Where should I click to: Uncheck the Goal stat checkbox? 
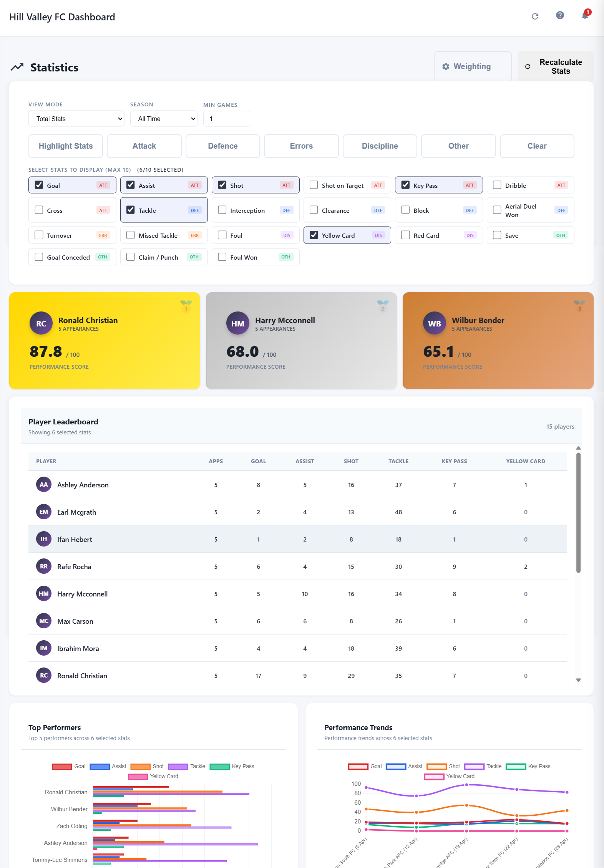39,185
